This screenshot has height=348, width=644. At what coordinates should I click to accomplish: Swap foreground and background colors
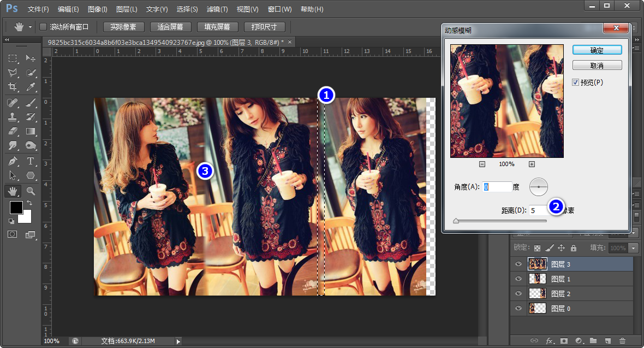click(29, 203)
